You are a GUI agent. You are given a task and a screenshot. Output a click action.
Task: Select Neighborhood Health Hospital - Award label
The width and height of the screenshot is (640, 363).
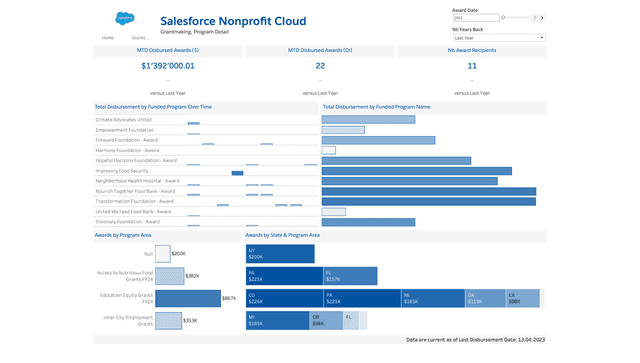[138, 181]
